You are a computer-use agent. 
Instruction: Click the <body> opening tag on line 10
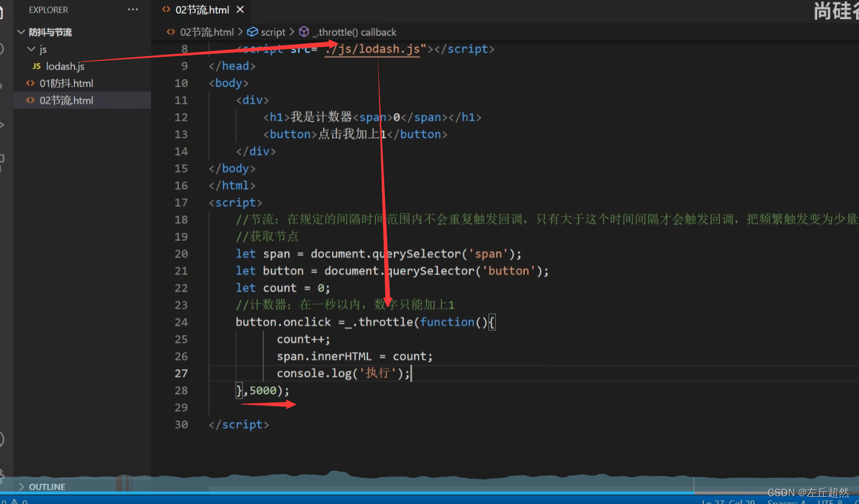pyautogui.click(x=228, y=83)
